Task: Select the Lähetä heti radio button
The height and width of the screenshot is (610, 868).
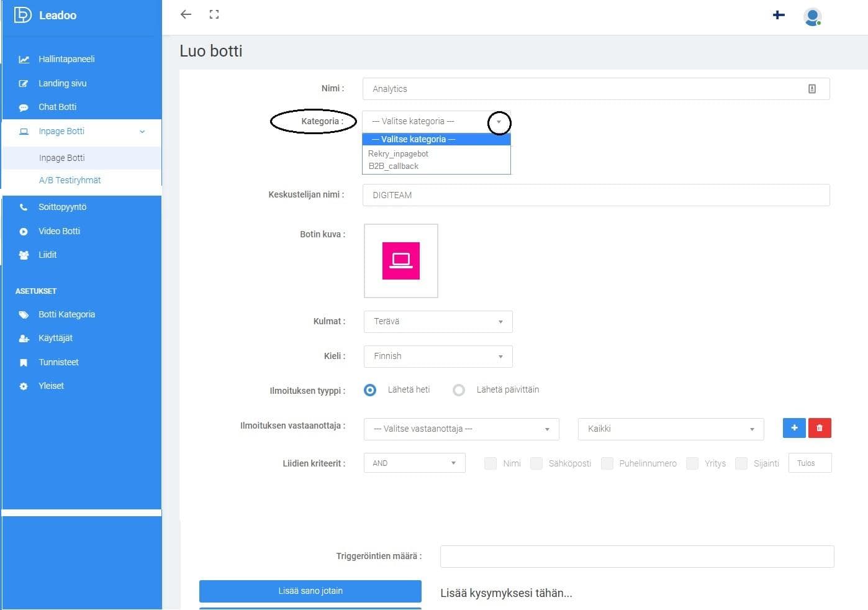Action: [370, 390]
